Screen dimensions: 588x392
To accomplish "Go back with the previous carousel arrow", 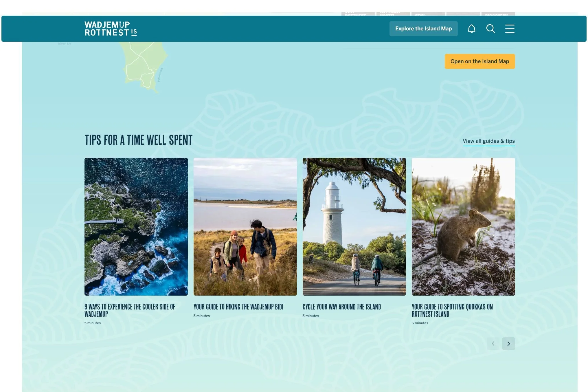I will point(493,344).
